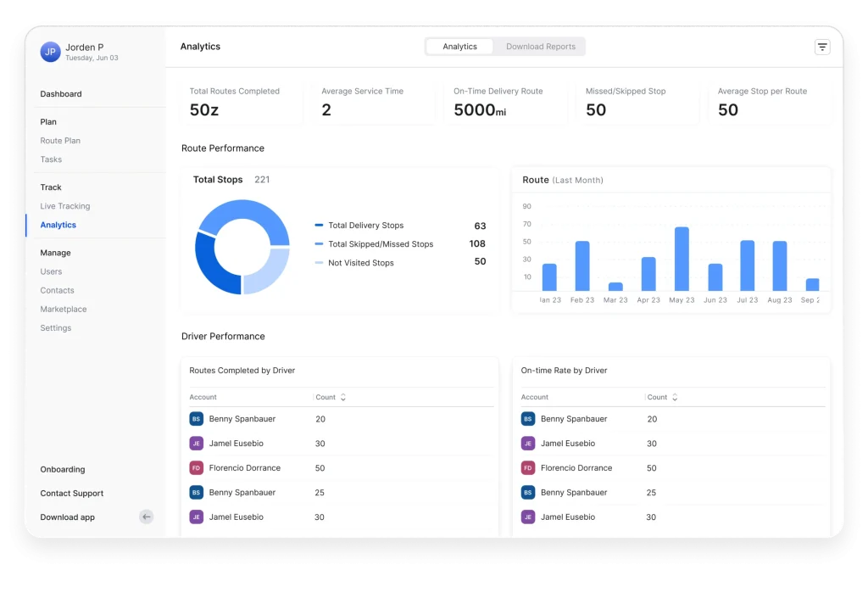Click the Jul 23 bar in Route chart

(748, 265)
